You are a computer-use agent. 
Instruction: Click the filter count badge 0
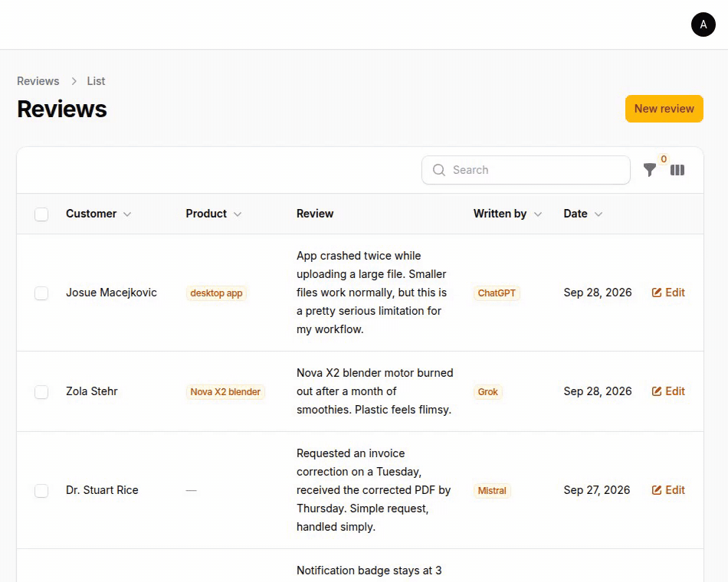click(664, 159)
